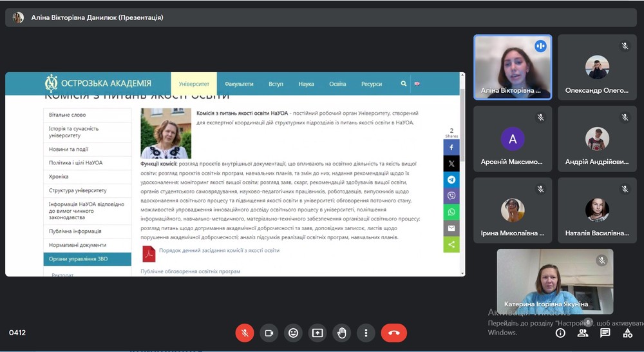The width and height of the screenshot is (644, 352).
Task: Open the chat messages panel
Action: [x=605, y=333]
